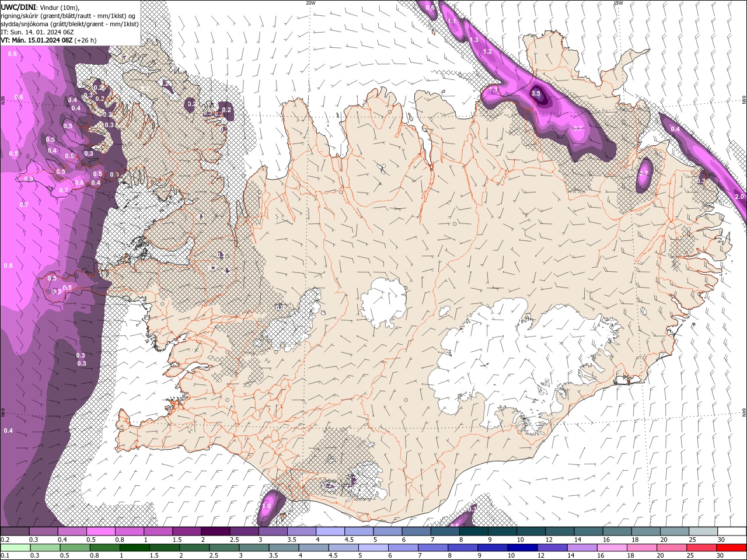Click upper legend swatch between 2 and 2.5
747x560 pixels.
(215, 531)
